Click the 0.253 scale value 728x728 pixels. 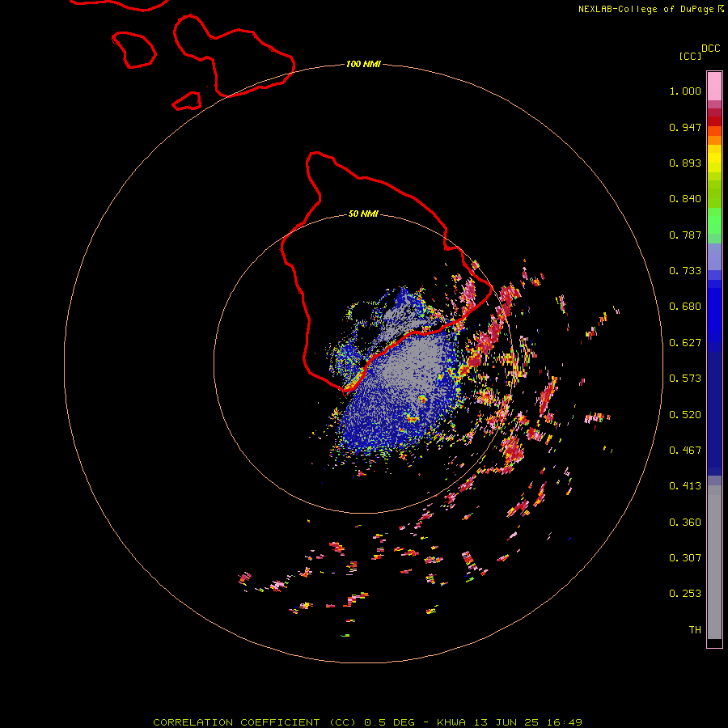[685, 594]
